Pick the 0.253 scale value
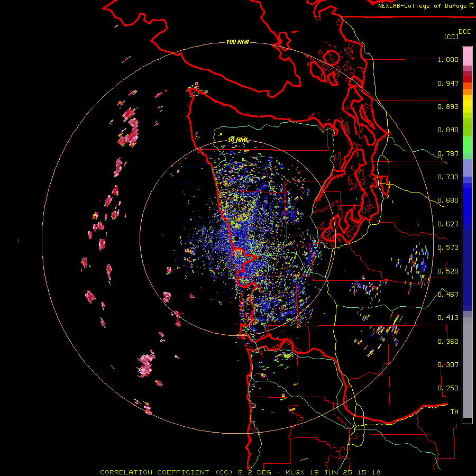Viewport: 476px width, 476px height. [x=448, y=388]
